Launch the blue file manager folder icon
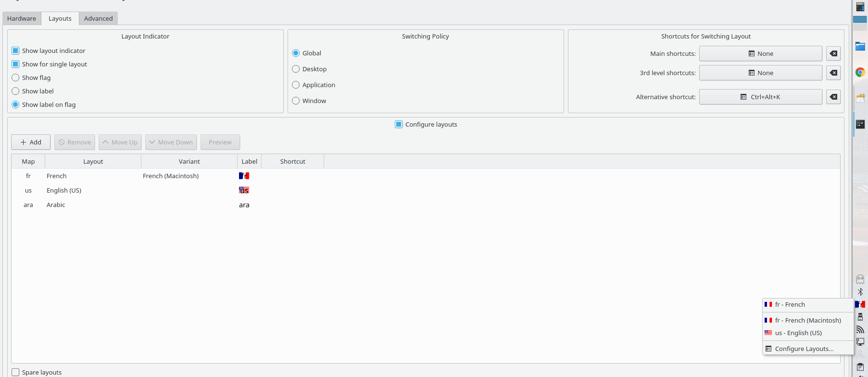This screenshot has height=377, width=868. point(860,46)
